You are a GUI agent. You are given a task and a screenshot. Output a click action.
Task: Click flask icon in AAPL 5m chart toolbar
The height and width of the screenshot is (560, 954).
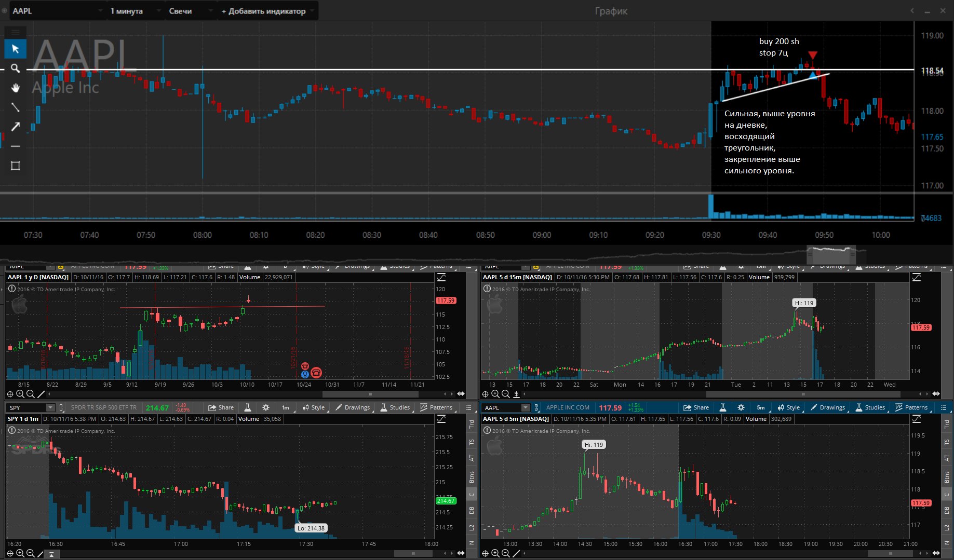coord(723,407)
